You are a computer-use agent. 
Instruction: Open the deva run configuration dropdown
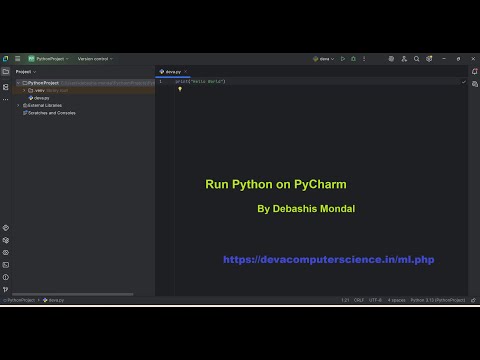tap(324, 59)
